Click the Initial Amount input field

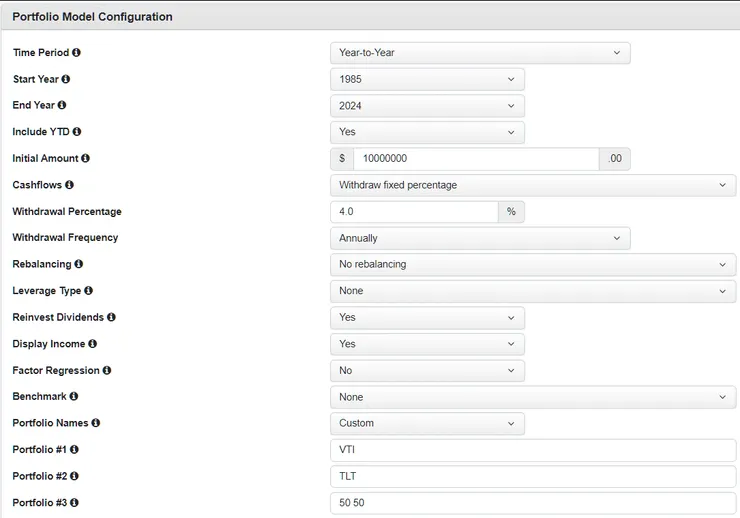475,159
